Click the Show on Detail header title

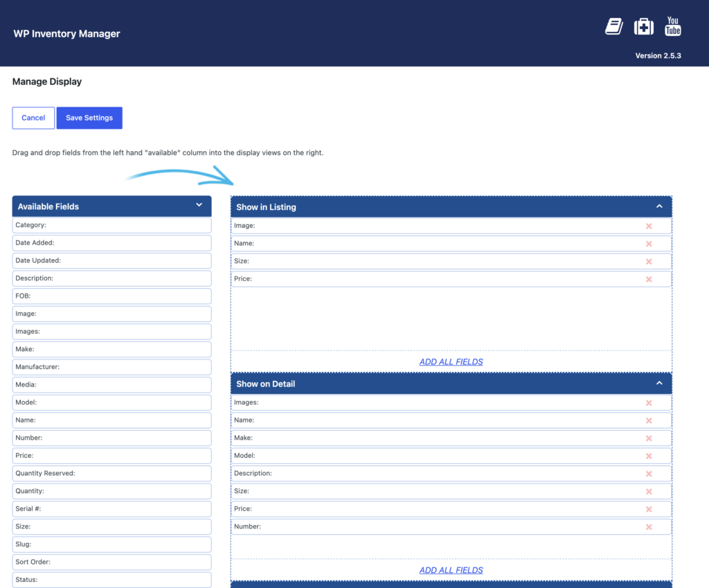266,384
